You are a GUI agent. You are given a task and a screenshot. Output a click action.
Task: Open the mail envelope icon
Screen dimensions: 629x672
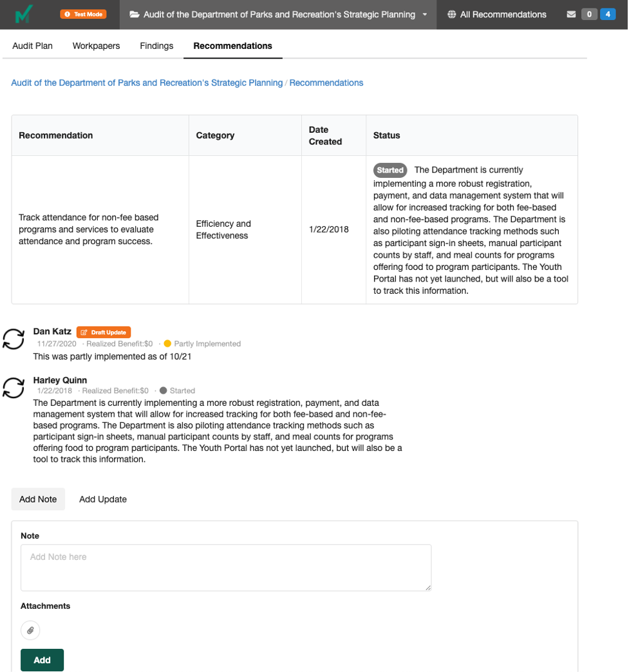tap(571, 15)
